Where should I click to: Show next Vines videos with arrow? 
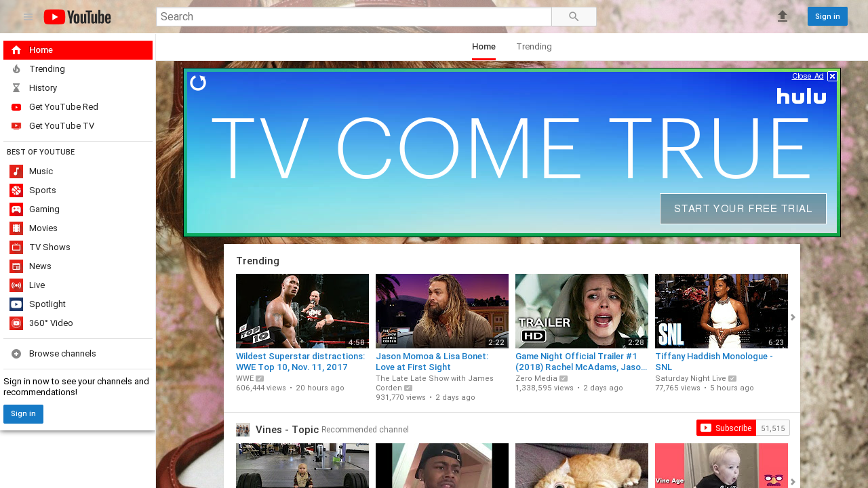(793, 482)
